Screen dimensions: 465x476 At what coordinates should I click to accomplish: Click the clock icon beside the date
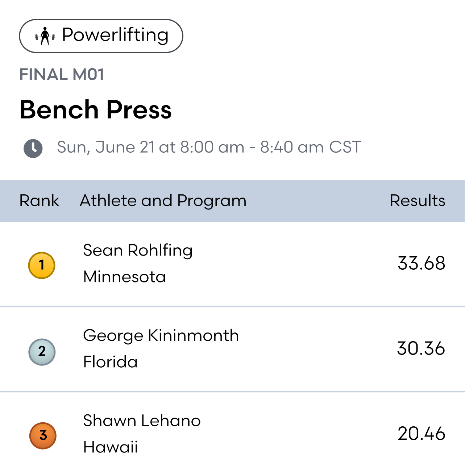point(33,148)
